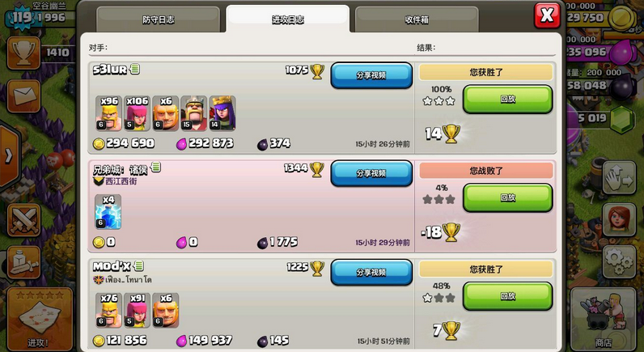
Task: Expand the left side arrow panel
Action: pos(9,156)
